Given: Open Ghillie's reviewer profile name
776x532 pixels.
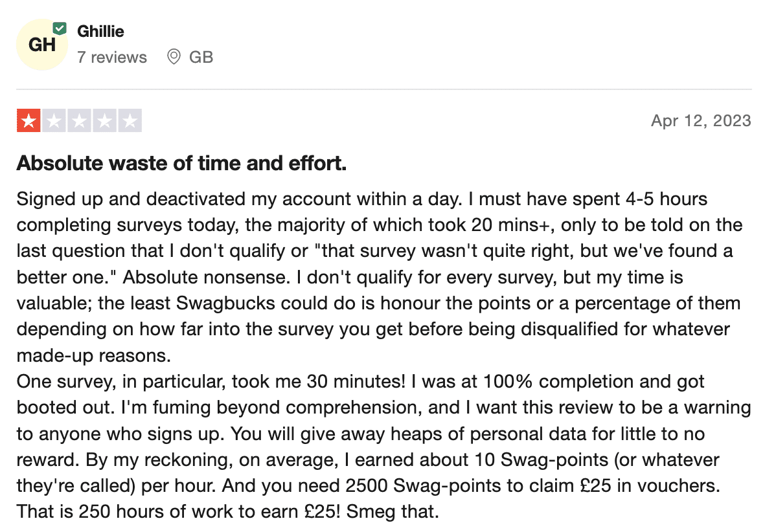Looking at the screenshot, I should pos(100,31).
